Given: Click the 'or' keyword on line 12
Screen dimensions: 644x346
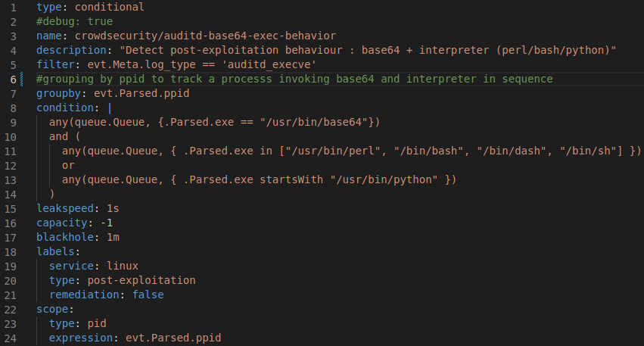Looking at the screenshot, I should coord(68,165).
